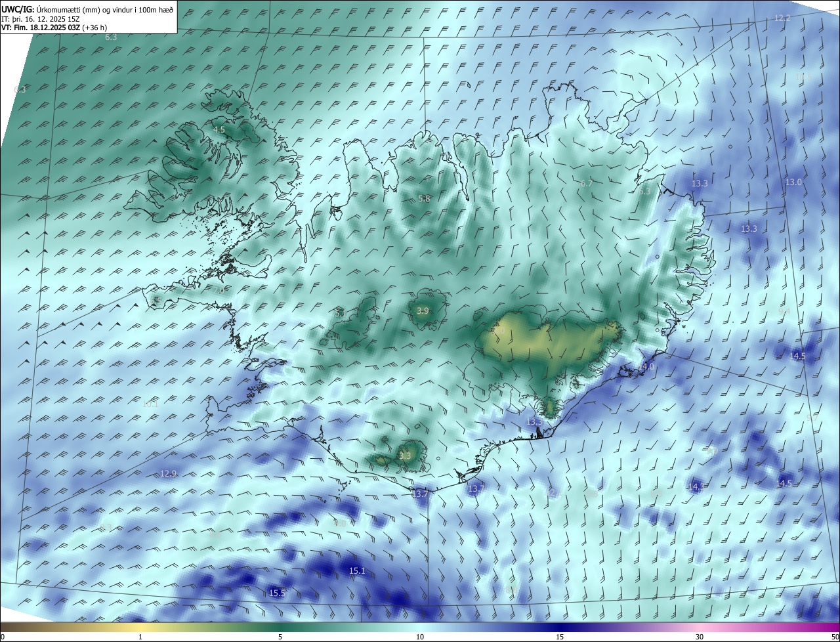Click the 30 tick on the colour scale
This screenshot has height=642, width=840.
coord(700,637)
